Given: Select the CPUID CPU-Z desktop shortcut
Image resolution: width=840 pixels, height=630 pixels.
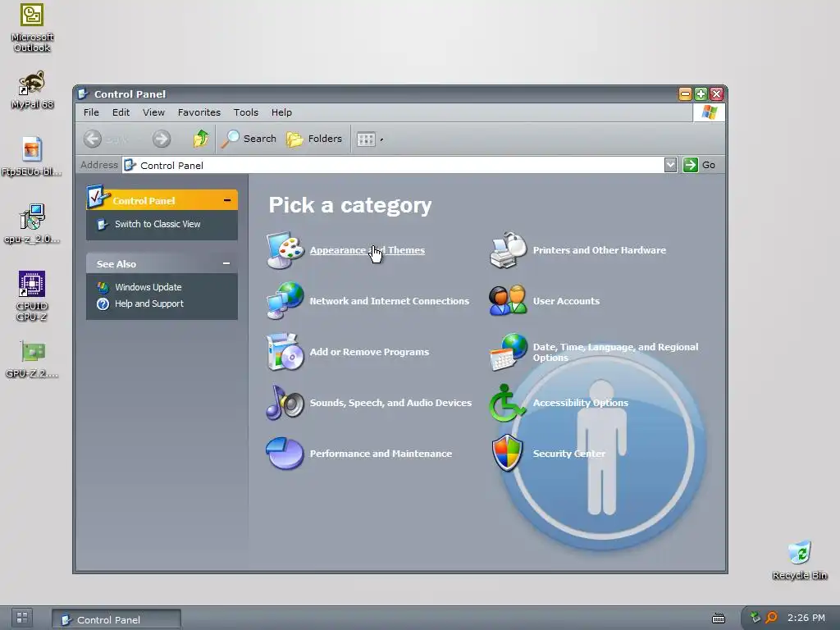Looking at the screenshot, I should tap(32, 295).
